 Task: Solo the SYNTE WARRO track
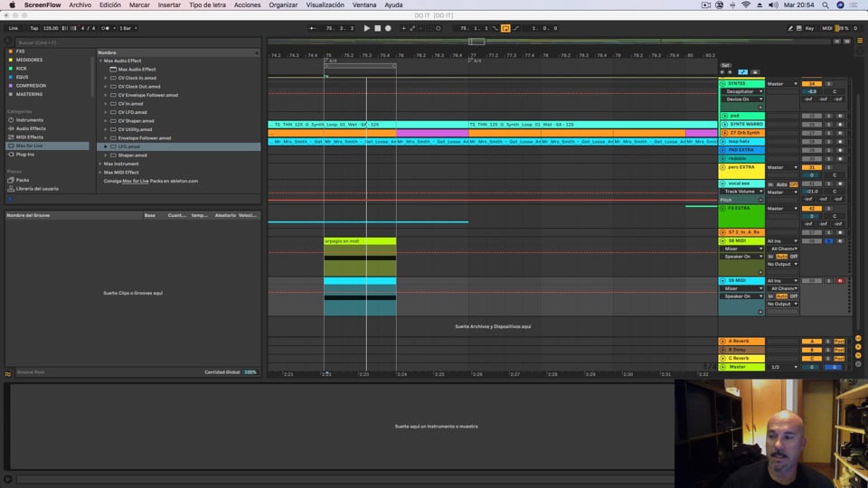click(829, 125)
